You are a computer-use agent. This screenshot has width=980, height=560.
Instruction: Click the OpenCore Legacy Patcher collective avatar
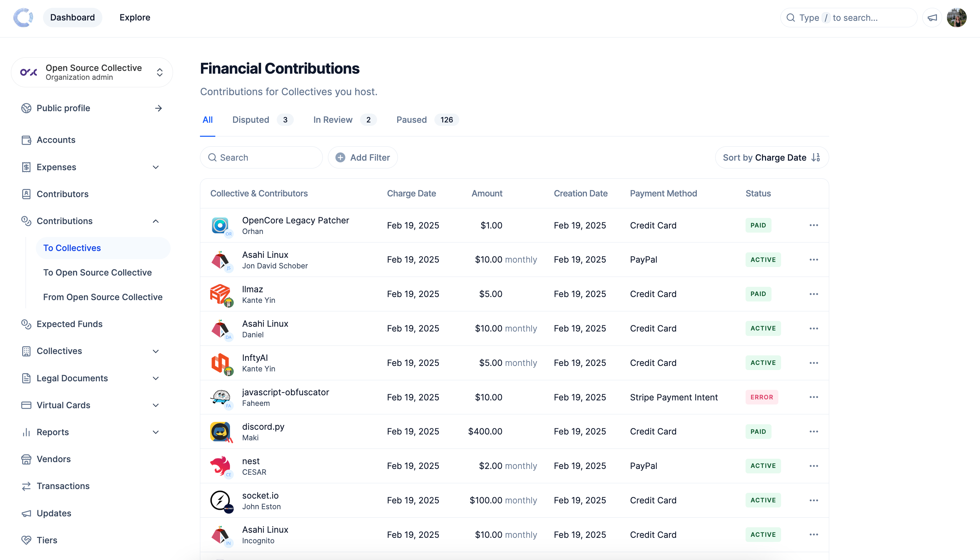click(x=220, y=225)
